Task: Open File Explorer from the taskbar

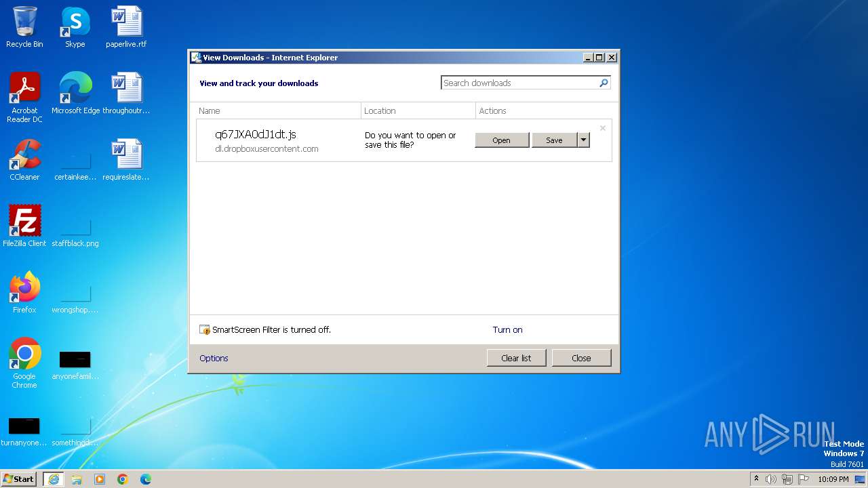Action: point(77,479)
